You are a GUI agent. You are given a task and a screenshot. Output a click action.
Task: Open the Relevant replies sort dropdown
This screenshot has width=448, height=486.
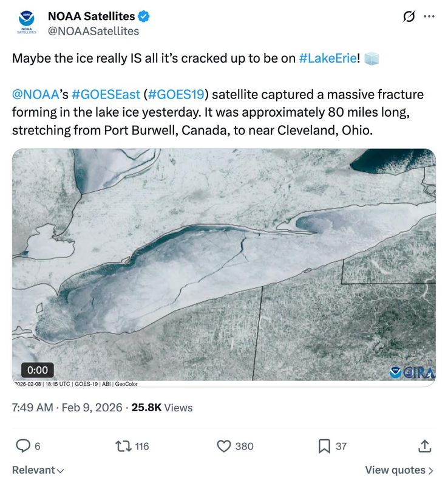point(38,470)
